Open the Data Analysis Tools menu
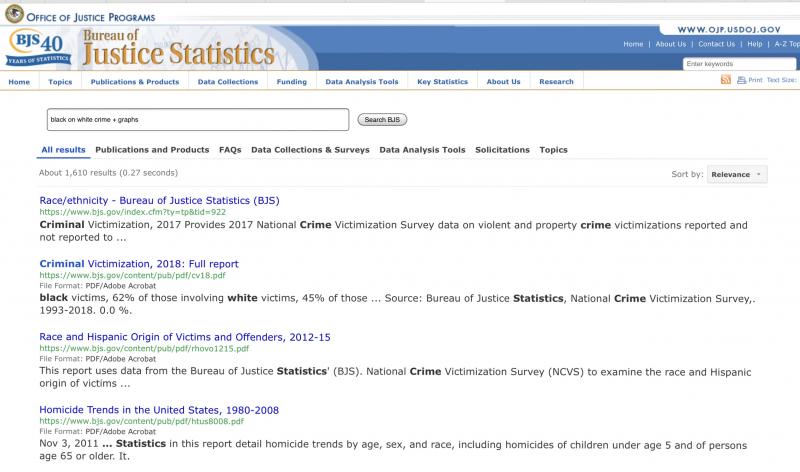Screen dimensions: 800x472 click(362, 82)
